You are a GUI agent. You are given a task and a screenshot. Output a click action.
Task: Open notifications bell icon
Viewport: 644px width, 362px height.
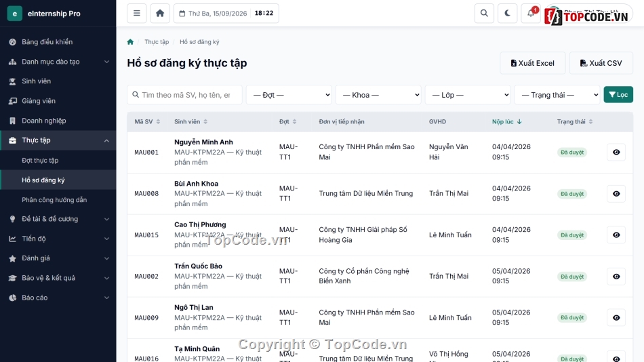(x=531, y=13)
